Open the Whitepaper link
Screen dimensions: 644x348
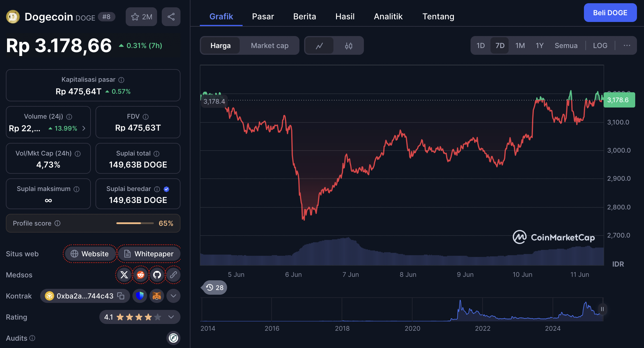[x=149, y=254]
